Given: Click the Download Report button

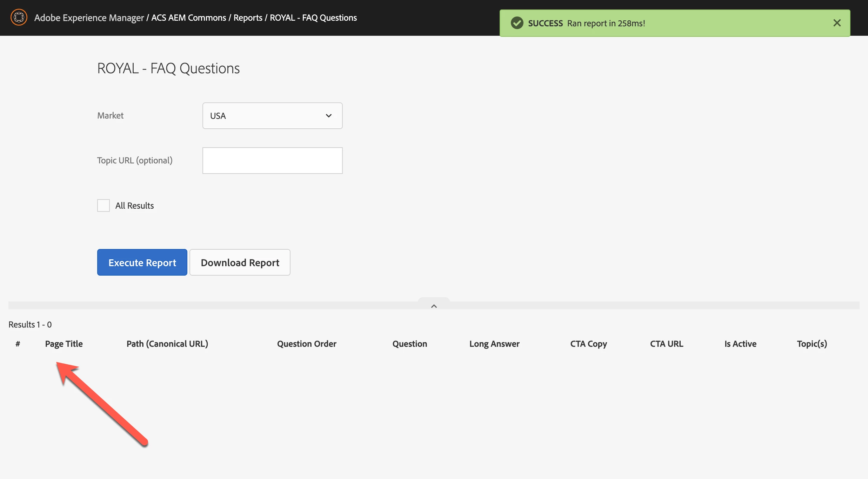Looking at the screenshot, I should [240, 262].
